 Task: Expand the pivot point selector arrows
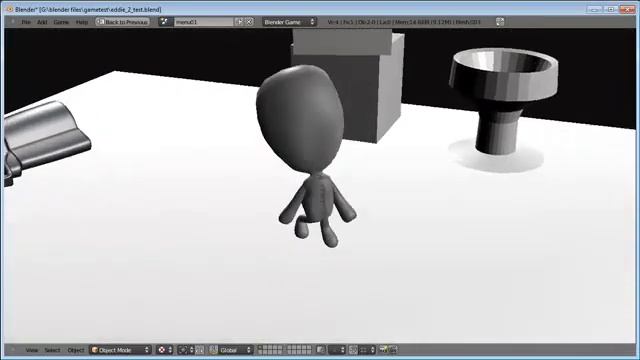click(x=191, y=350)
